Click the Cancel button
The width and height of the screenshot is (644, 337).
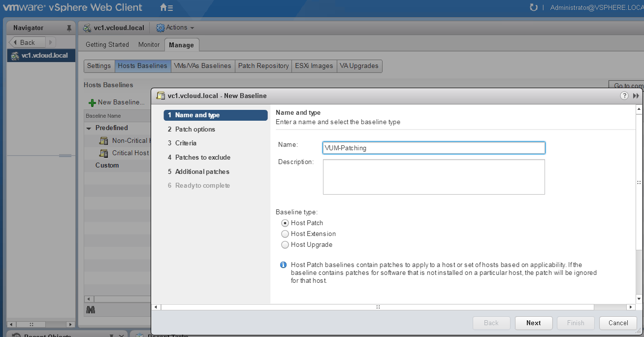(x=618, y=323)
